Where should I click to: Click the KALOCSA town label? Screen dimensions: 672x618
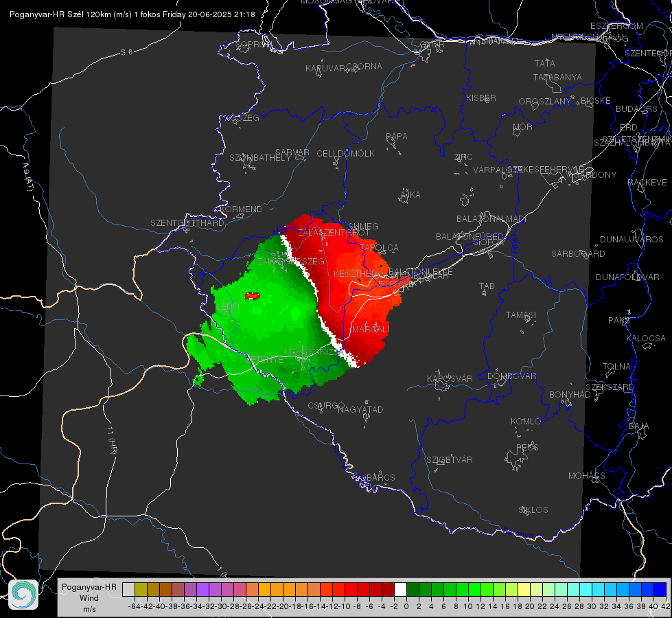645,339
